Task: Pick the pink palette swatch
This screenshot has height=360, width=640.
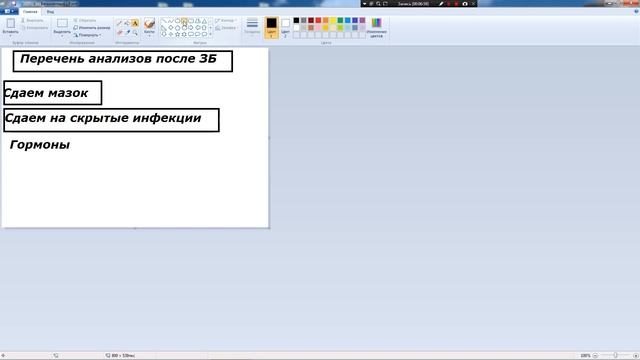Action: (x=318, y=28)
